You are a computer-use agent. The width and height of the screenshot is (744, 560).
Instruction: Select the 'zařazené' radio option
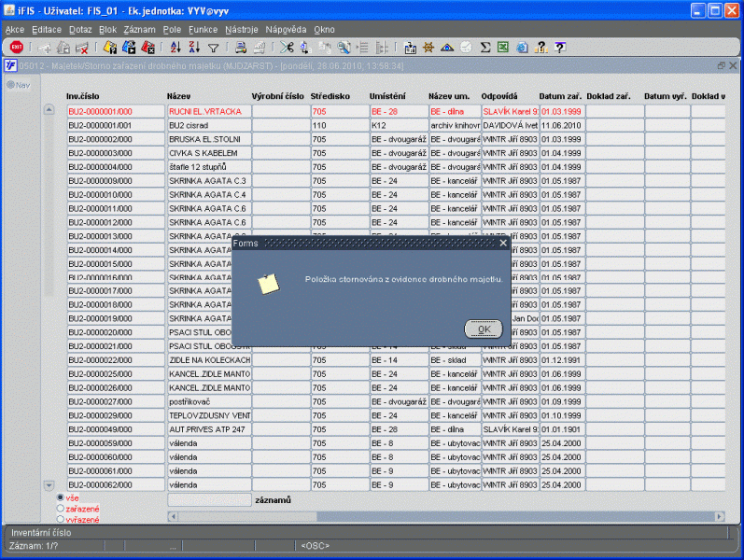point(61,509)
